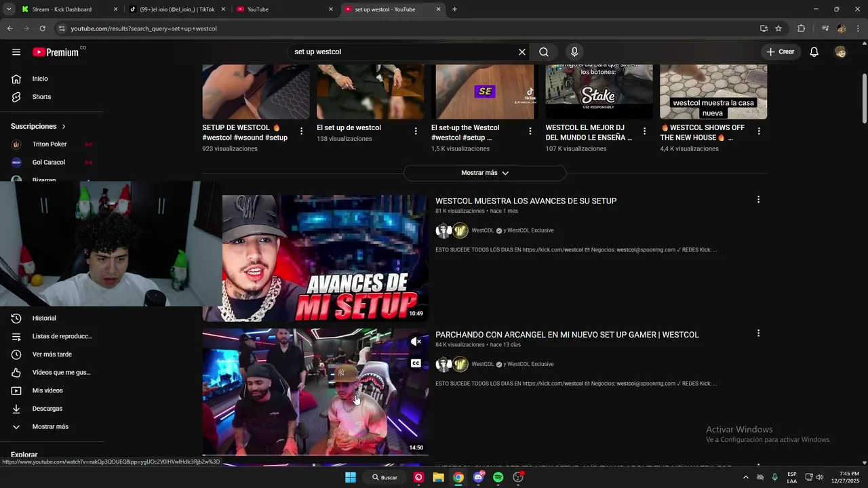Start voice search with the microphone icon
Viewport: 868px width, 488px height.
point(574,52)
